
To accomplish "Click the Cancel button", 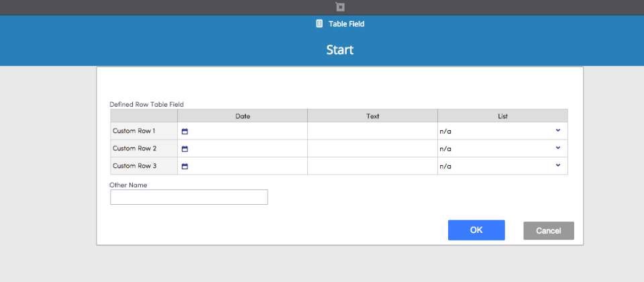I will click(x=549, y=230).
